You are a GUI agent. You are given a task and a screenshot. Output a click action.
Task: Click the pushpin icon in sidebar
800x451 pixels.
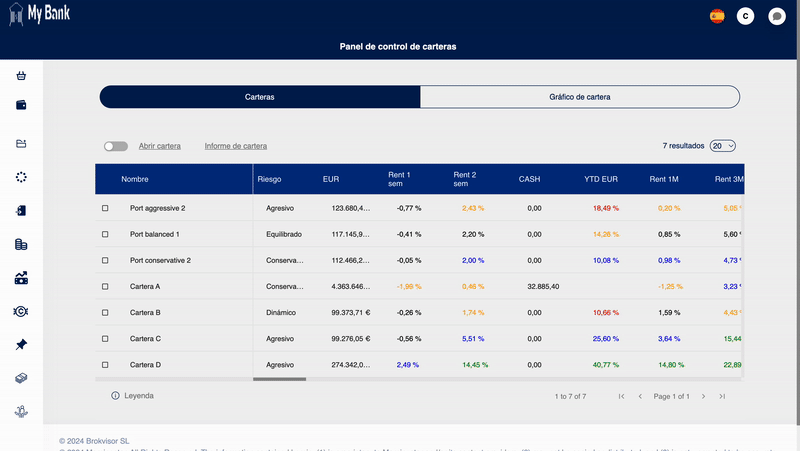[x=21, y=344]
